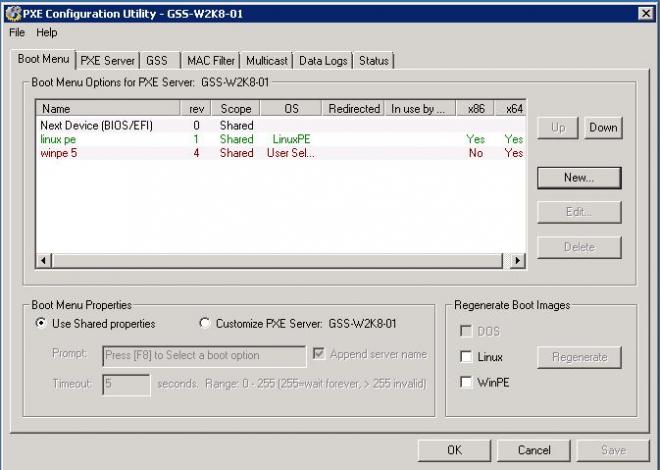The height and width of the screenshot is (470, 660).
Task: Switch to the PXE Server tab
Action: [x=107, y=61]
